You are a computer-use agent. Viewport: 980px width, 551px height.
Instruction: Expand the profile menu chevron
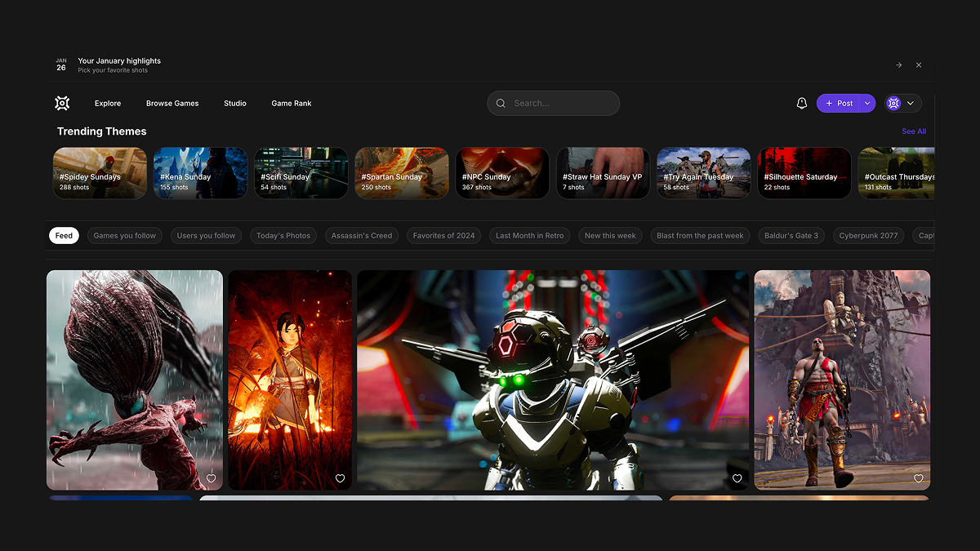pos(911,103)
